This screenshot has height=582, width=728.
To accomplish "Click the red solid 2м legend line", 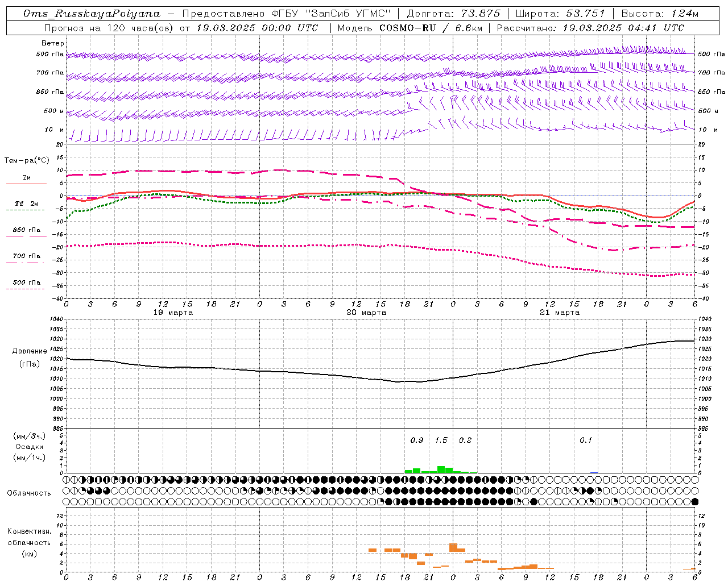I will [26, 184].
